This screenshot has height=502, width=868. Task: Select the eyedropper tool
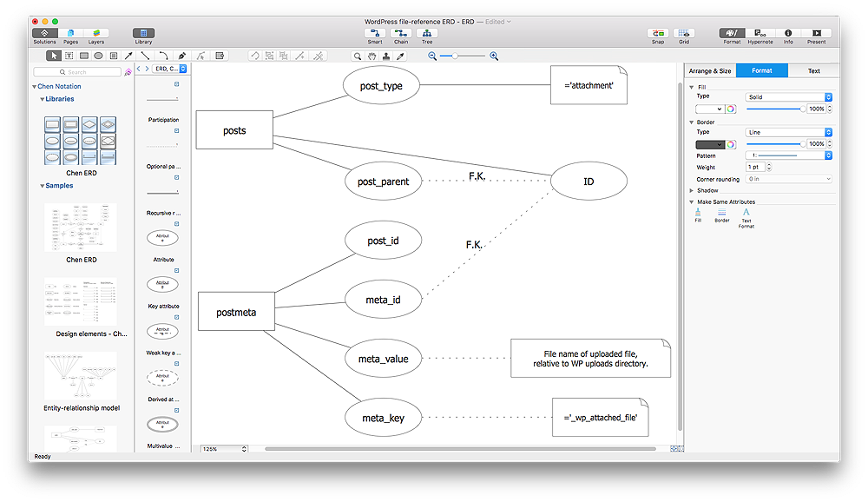(x=400, y=56)
